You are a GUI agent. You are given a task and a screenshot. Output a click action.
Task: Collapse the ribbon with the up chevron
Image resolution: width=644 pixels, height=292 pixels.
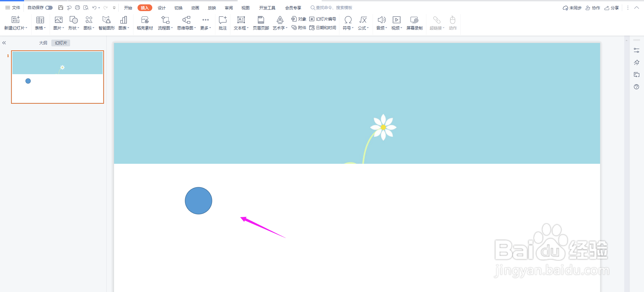(637, 8)
